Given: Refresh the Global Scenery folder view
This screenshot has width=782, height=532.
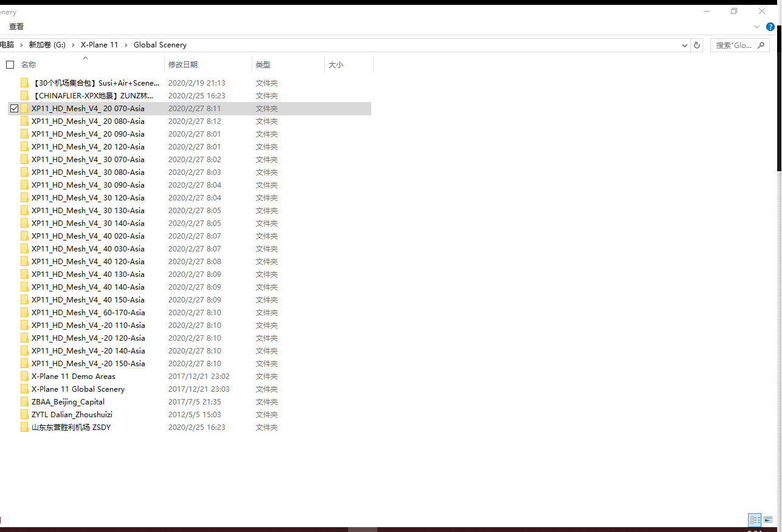Looking at the screenshot, I should pyautogui.click(x=697, y=45).
